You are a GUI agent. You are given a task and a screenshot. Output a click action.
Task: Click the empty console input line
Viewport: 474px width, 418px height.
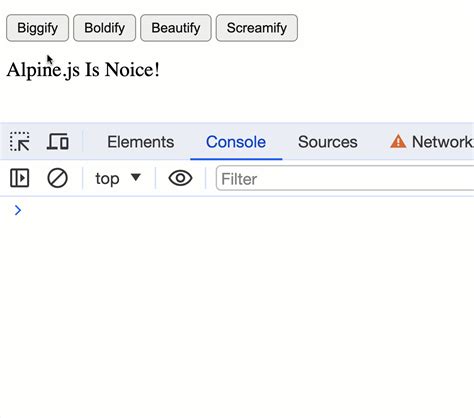(x=247, y=210)
